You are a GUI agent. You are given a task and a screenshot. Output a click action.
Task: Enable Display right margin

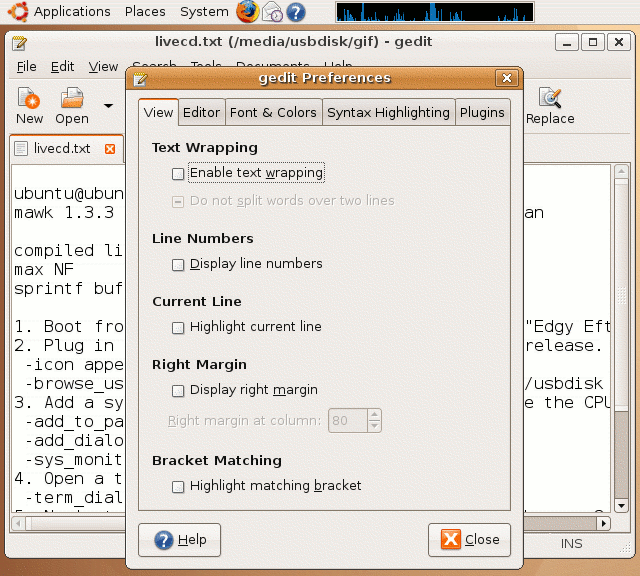[x=178, y=391]
